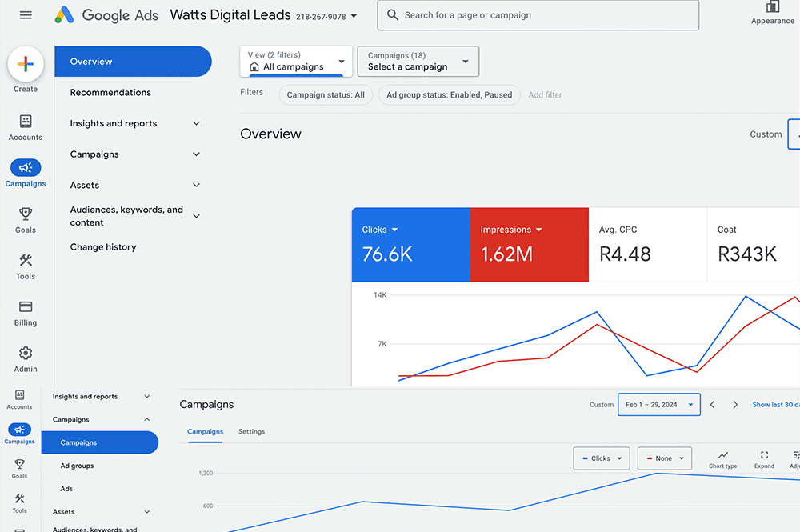This screenshot has width=800, height=532.
Task: Open the None series dropdown
Action: 664,458
